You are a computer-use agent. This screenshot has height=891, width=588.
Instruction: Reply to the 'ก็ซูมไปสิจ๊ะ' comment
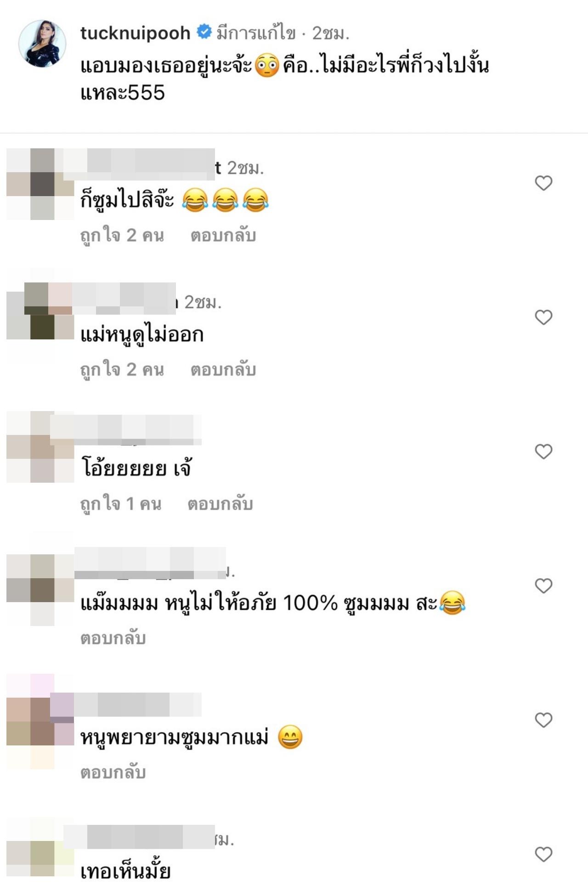click(223, 236)
